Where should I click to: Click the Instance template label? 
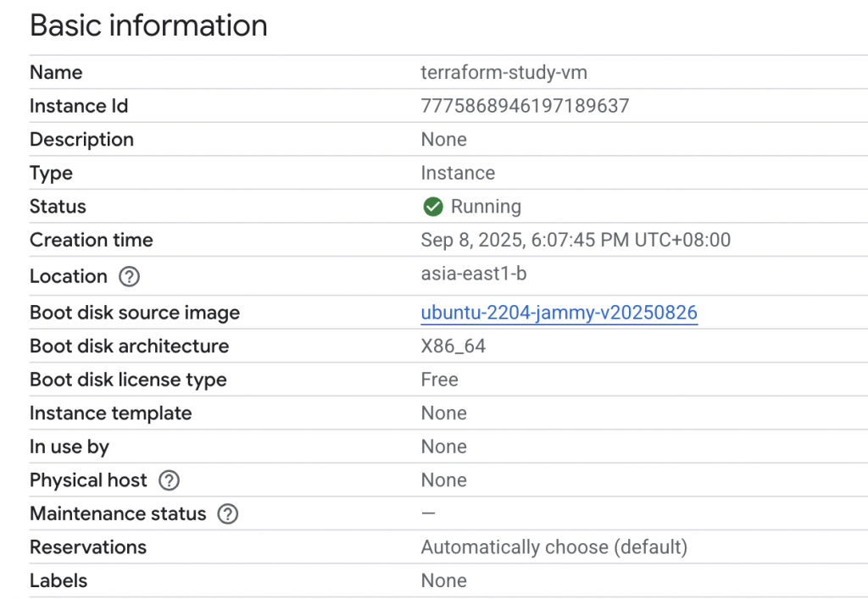coord(110,413)
